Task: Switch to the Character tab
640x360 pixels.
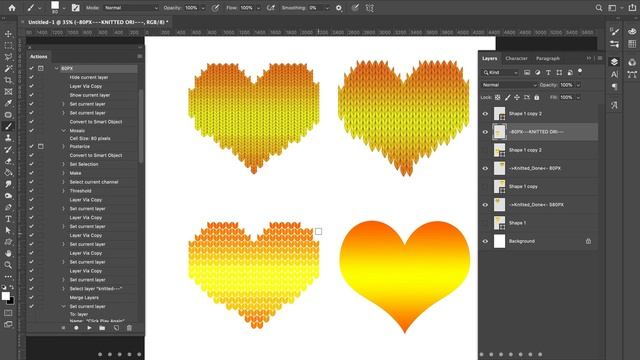Action: coord(516,58)
